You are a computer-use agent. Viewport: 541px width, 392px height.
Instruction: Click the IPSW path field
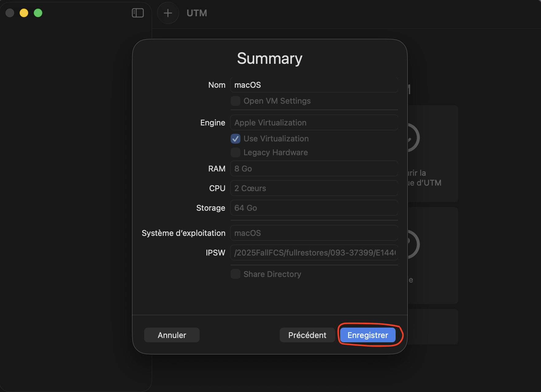pos(314,253)
